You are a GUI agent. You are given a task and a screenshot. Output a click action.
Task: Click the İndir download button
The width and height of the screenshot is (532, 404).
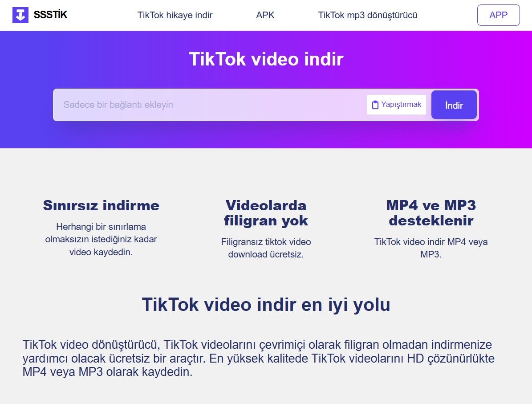454,105
